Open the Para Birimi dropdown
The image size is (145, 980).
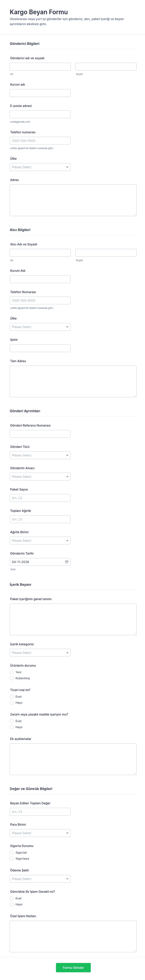point(40,833)
